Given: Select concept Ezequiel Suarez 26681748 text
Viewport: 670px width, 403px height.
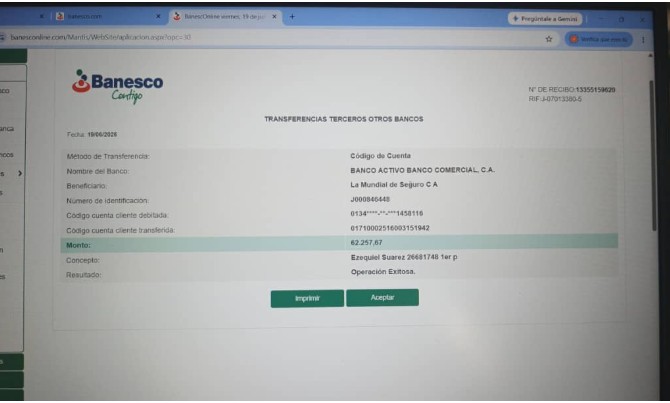Looking at the screenshot, I should [x=404, y=257].
